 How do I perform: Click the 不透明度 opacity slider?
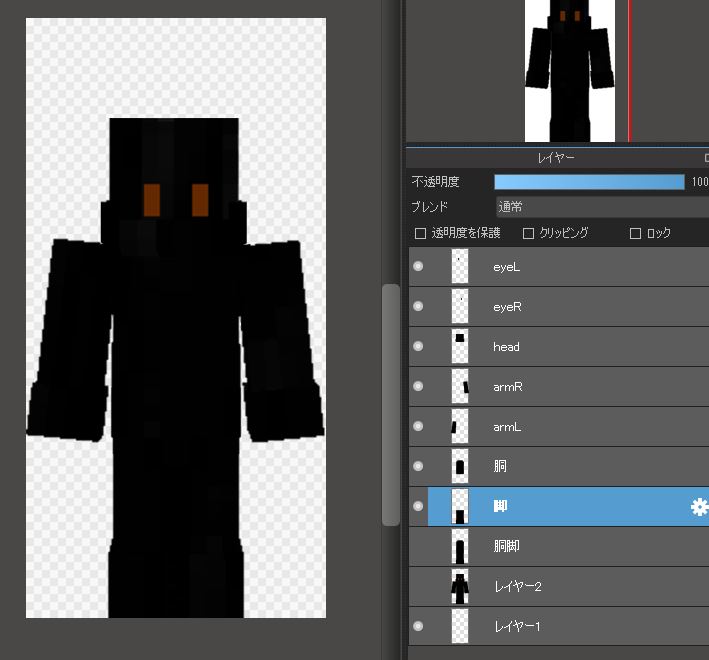pyautogui.click(x=589, y=182)
